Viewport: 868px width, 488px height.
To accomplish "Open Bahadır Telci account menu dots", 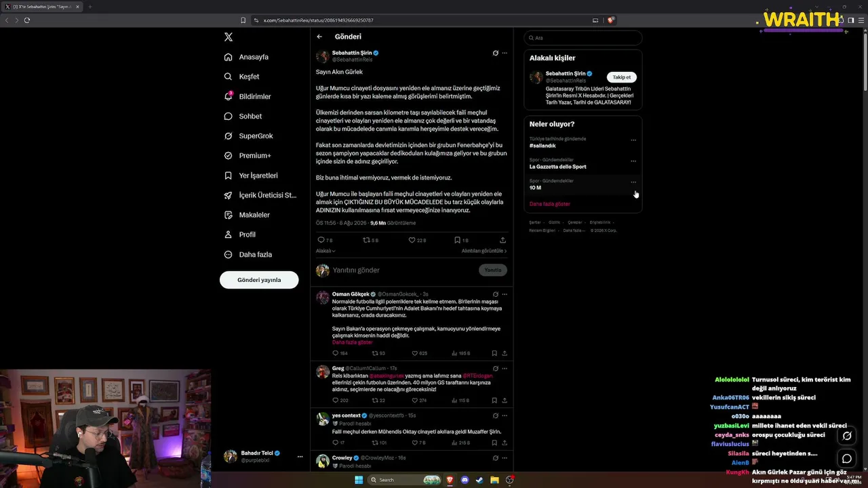I will (300, 457).
